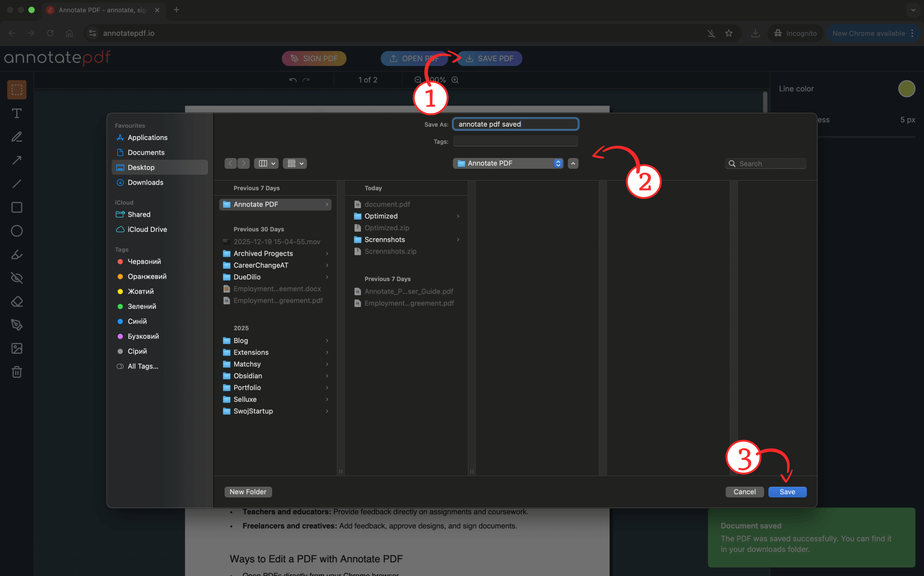Select the Arrow drawing tool
This screenshot has height=576, width=924.
[17, 161]
